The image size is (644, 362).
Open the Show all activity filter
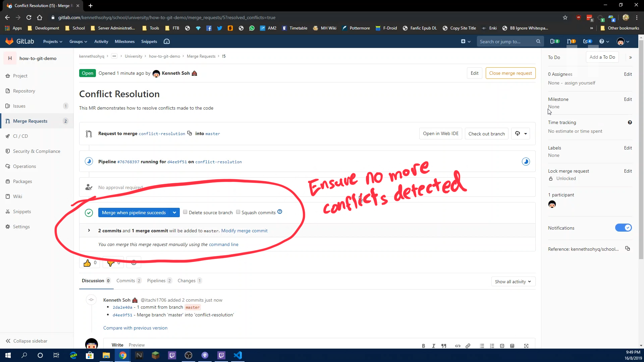pos(513,281)
